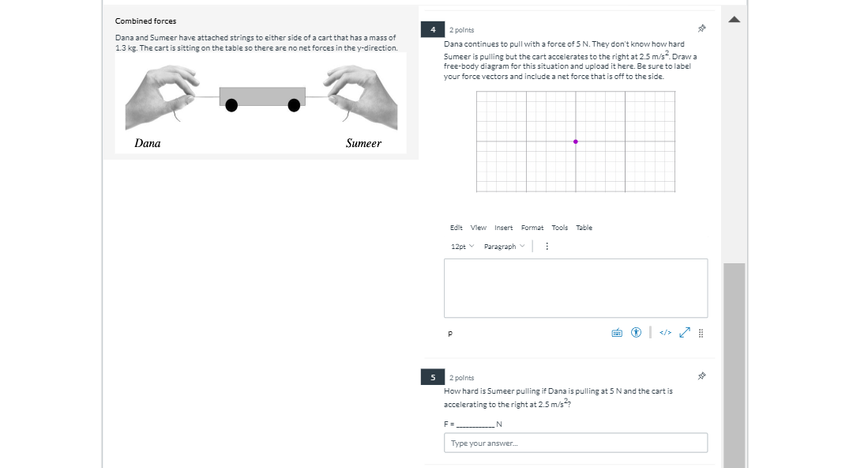
Task: Click the Type your answer field
Action: 575,443
